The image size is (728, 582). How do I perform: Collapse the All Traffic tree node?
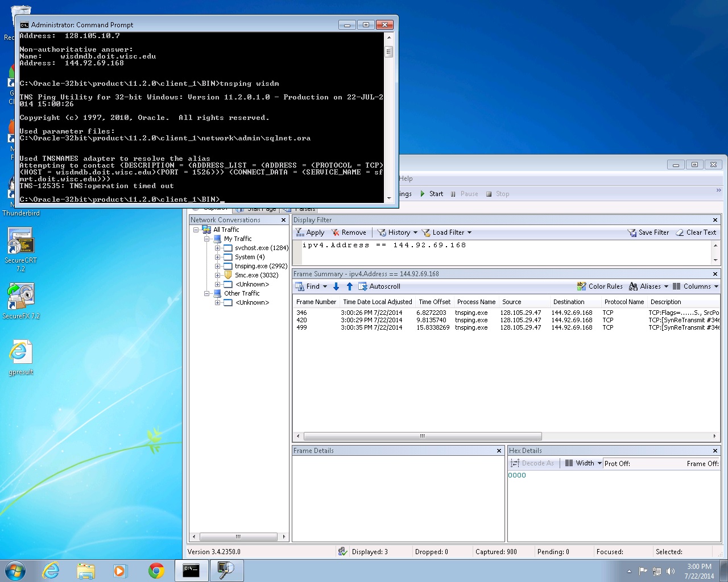(x=196, y=230)
